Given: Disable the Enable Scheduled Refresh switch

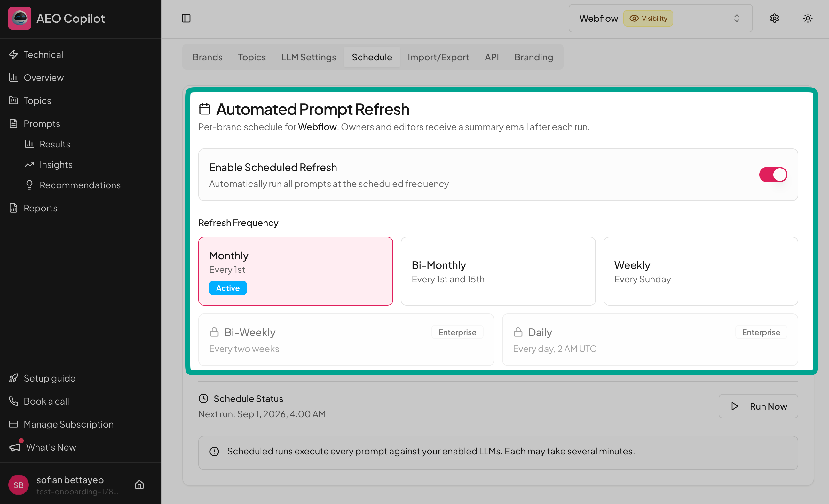Looking at the screenshot, I should (x=773, y=175).
